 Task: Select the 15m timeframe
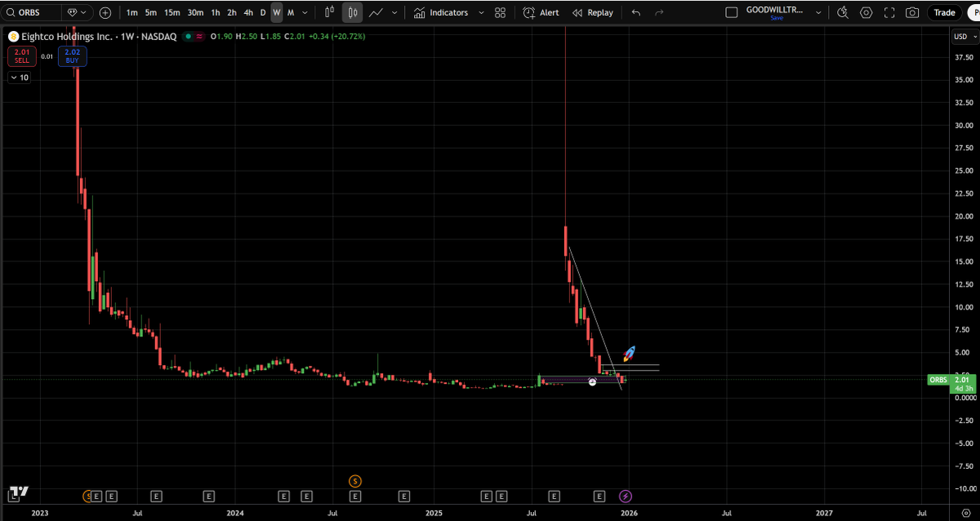(172, 12)
